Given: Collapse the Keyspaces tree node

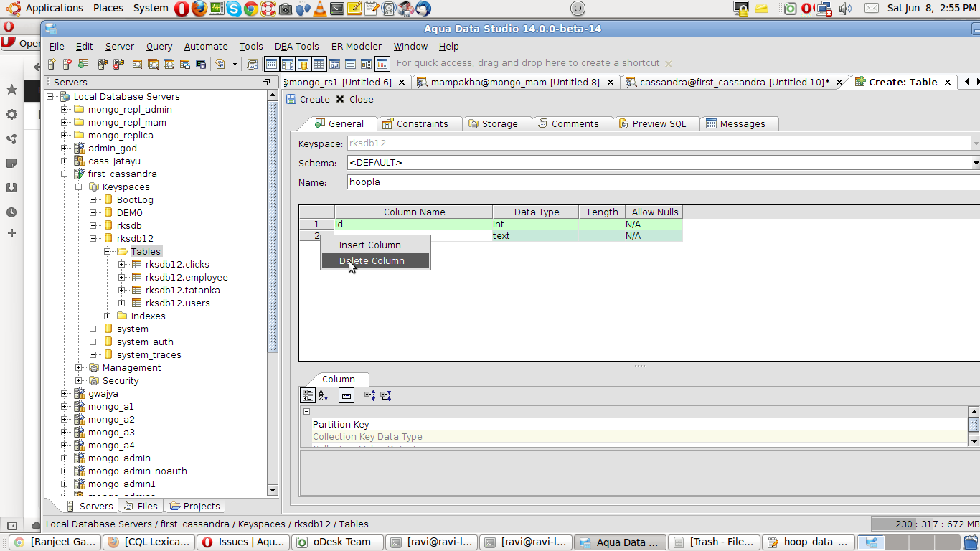Looking at the screenshot, I should point(79,187).
